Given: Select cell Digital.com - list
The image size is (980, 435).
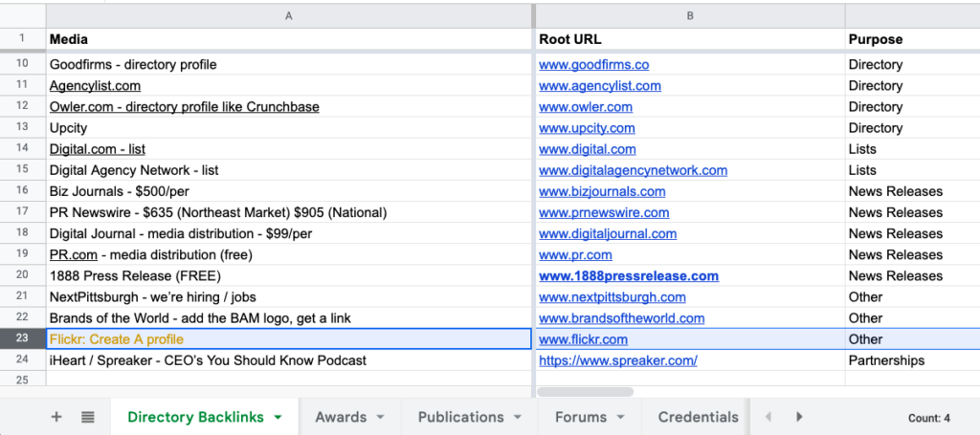Looking at the screenshot, I should click(x=289, y=150).
